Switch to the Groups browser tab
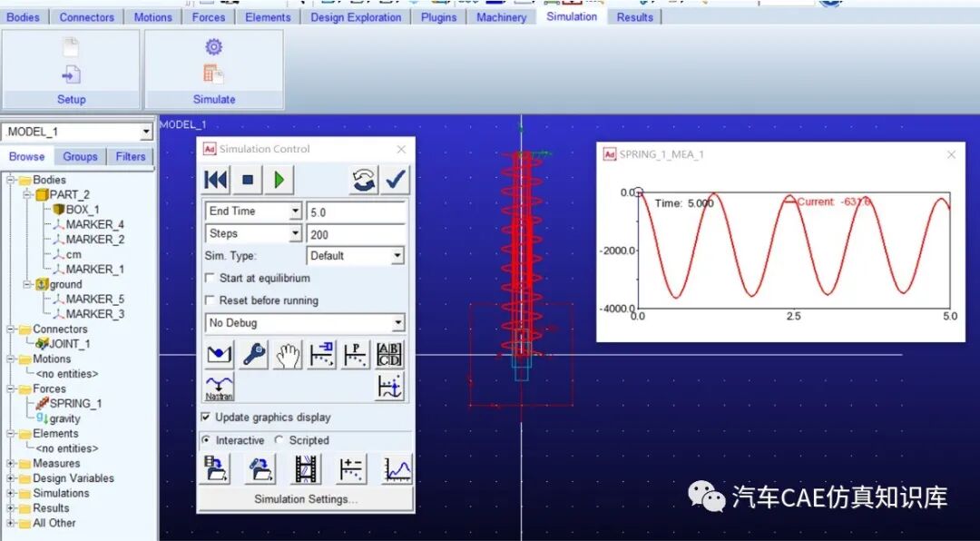 pos(80,157)
